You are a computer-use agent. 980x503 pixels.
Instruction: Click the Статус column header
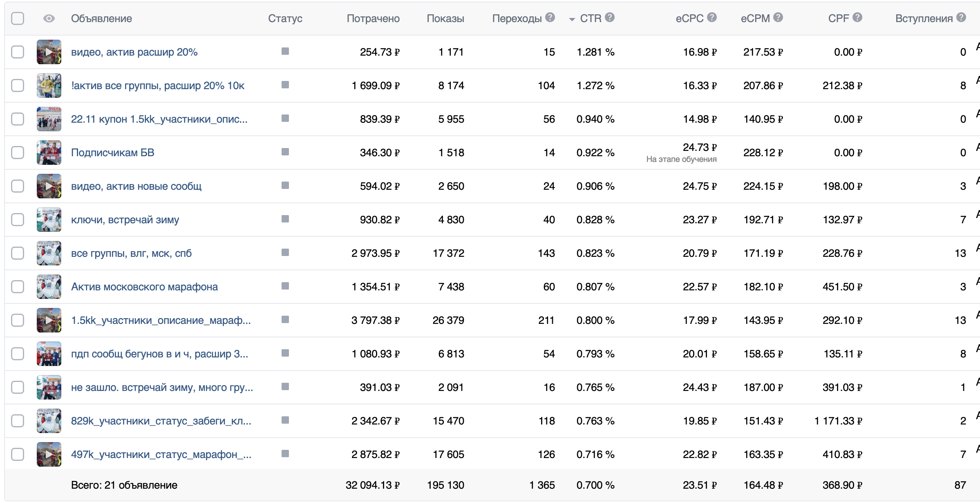[285, 18]
